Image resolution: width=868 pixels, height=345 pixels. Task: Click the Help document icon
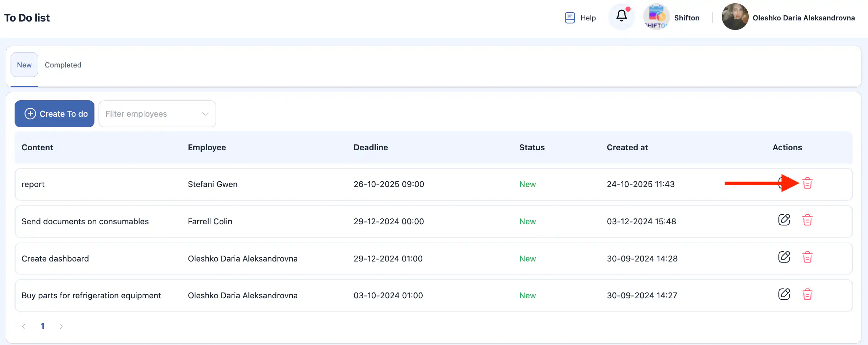pyautogui.click(x=570, y=18)
